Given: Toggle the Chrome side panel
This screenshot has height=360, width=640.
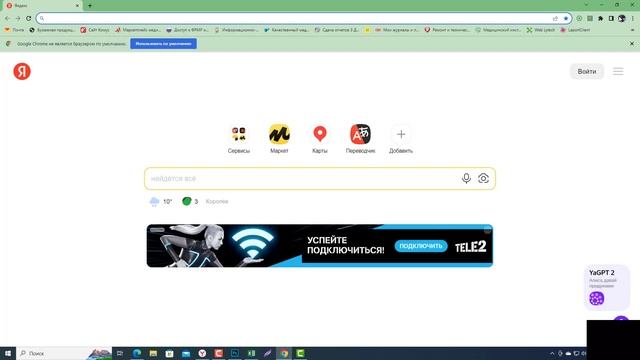Looking at the screenshot, I should (x=611, y=18).
